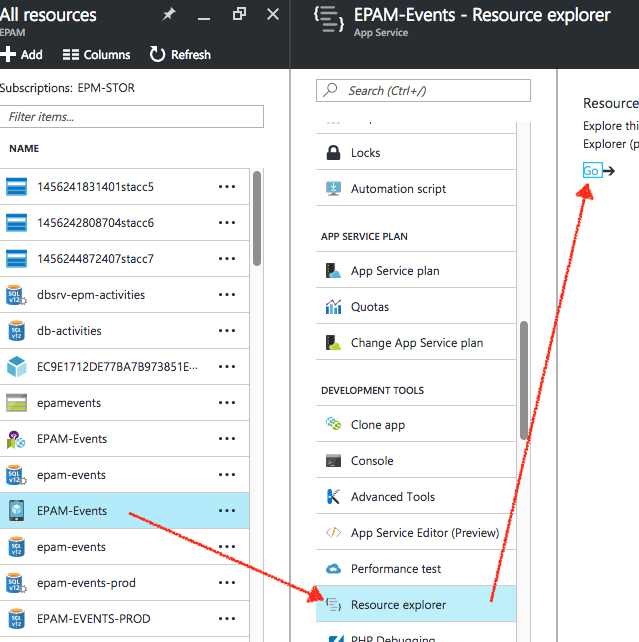Select storage account icon for 1456242808704stacc6
639x642 pixels.
(16, 223)
